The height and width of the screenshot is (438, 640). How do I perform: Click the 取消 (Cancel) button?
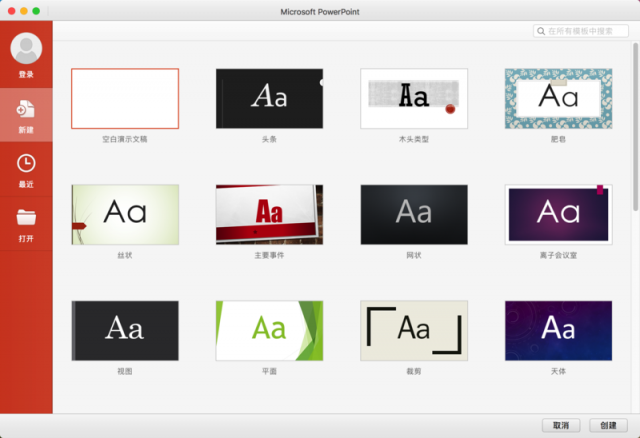pos(561,425)
